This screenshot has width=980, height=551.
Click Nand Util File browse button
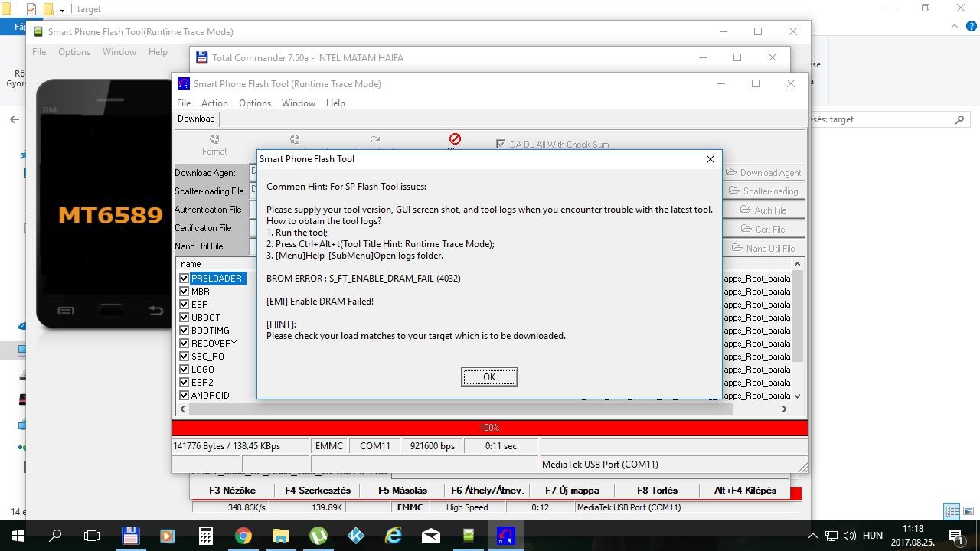pos(764,248)
